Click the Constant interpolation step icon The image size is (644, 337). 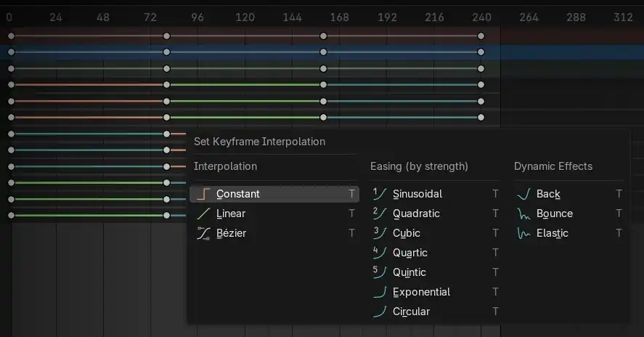[204, 194]
